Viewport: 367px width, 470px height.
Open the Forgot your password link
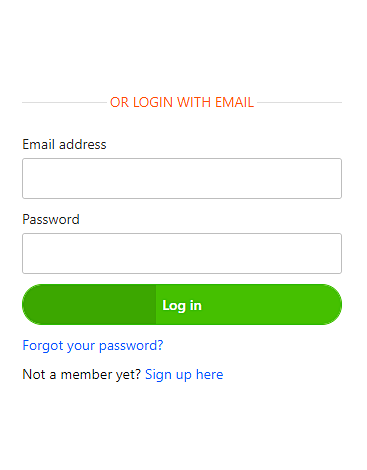coord(93,345)
